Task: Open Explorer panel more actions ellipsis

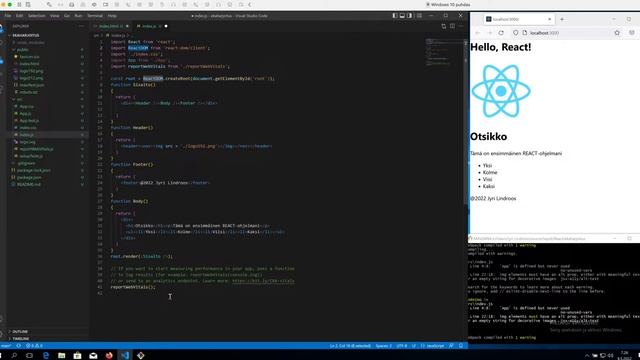Action: coord(81,26)
